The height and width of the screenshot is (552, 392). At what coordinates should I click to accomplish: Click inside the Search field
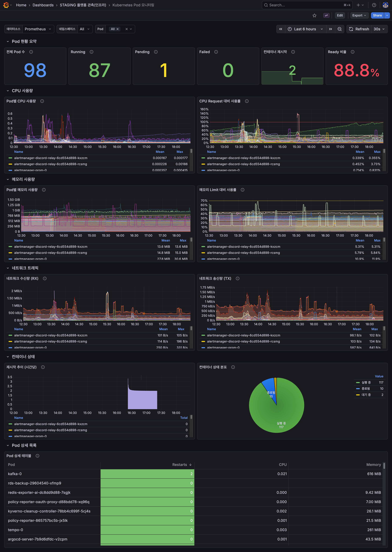click(x=302, y=5)
